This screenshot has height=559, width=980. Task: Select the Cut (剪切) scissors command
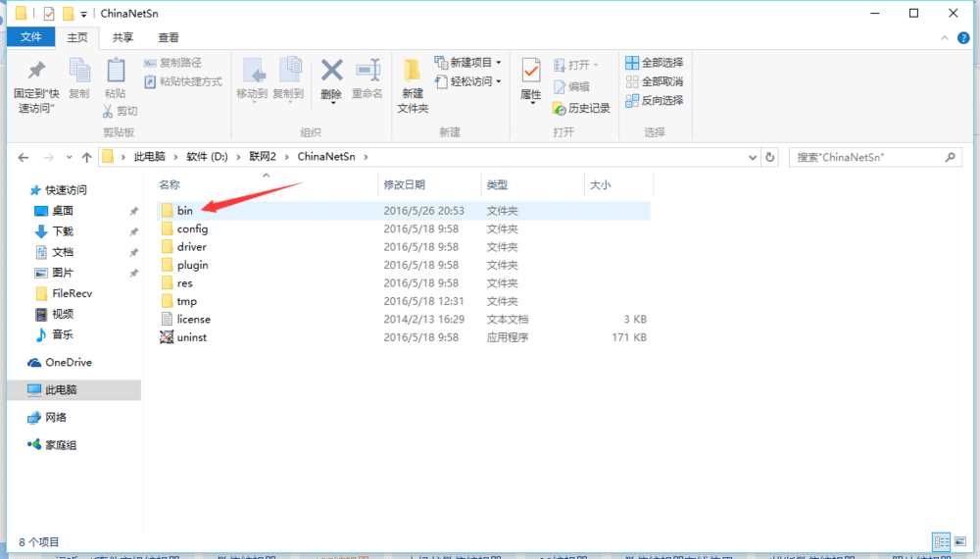coord(120,111)
